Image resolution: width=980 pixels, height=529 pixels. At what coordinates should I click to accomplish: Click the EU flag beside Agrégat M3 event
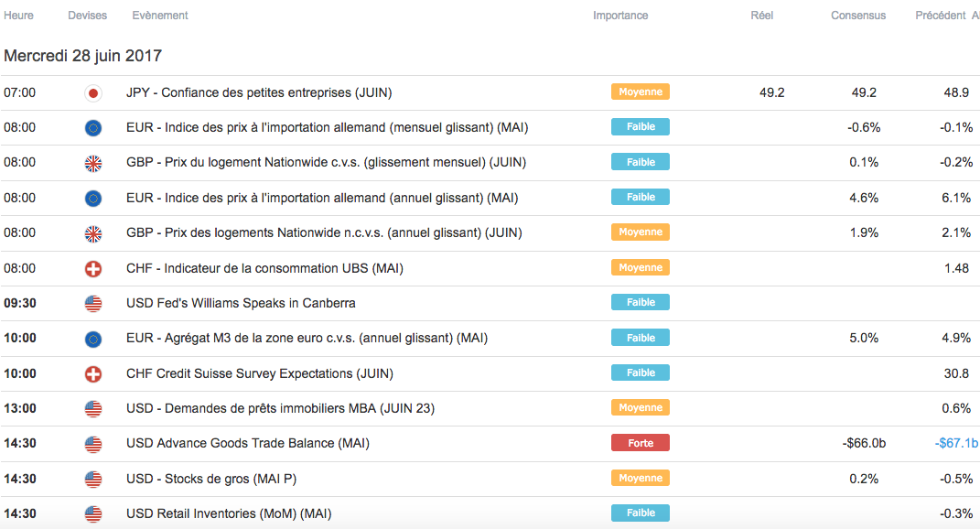tap(92, 339)
